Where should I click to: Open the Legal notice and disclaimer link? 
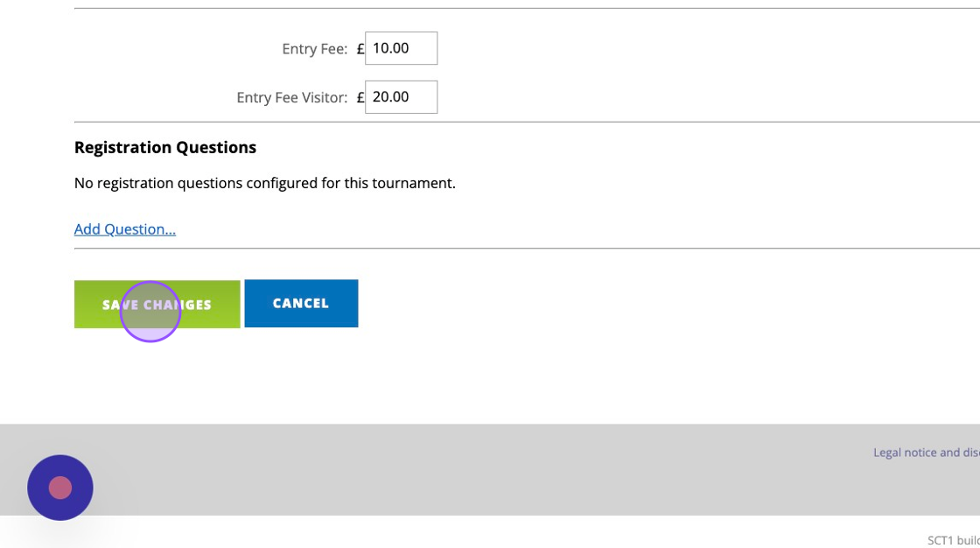pyautogui.click(x=926, y=453)
